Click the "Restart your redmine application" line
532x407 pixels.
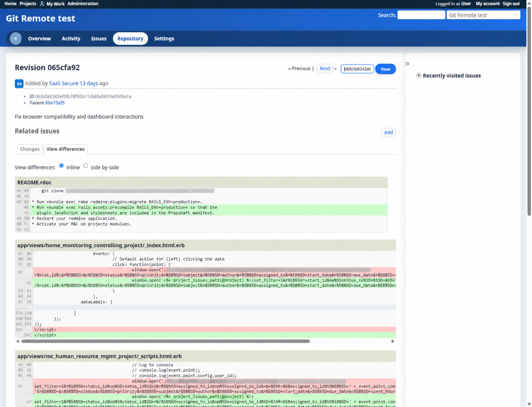coord(74,219)
